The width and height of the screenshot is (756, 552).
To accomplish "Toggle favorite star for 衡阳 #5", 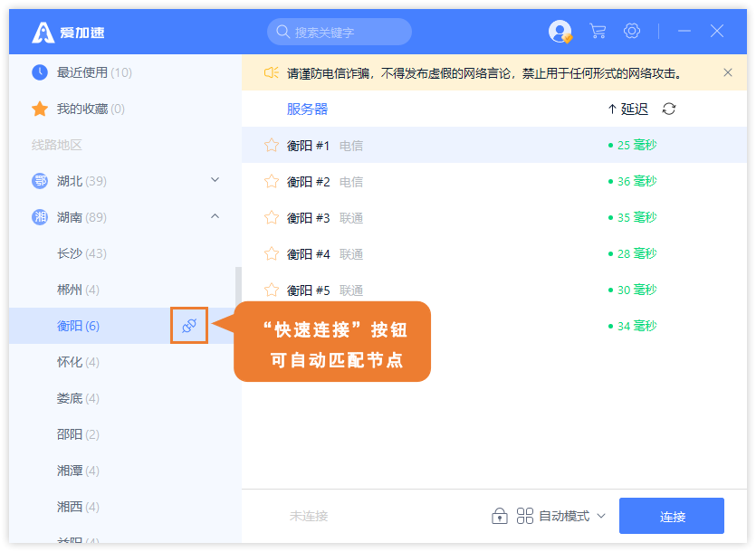I will click(271, 290).
